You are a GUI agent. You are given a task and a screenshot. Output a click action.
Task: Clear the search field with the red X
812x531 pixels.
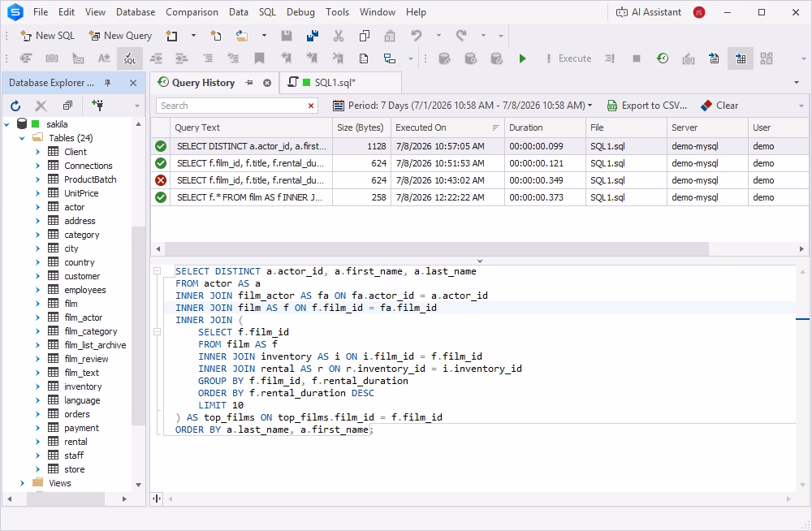(x=311, y=106)
